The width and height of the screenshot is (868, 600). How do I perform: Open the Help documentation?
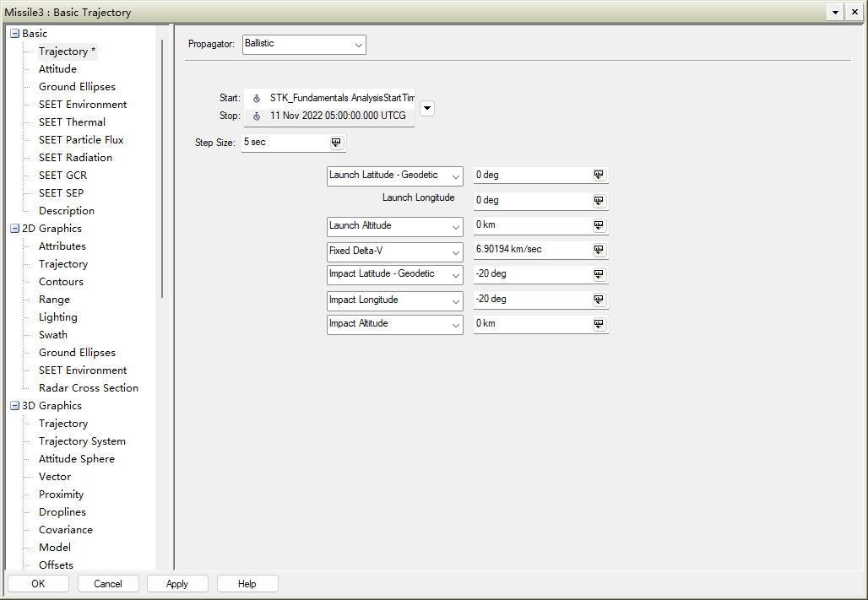coord(247,583)
